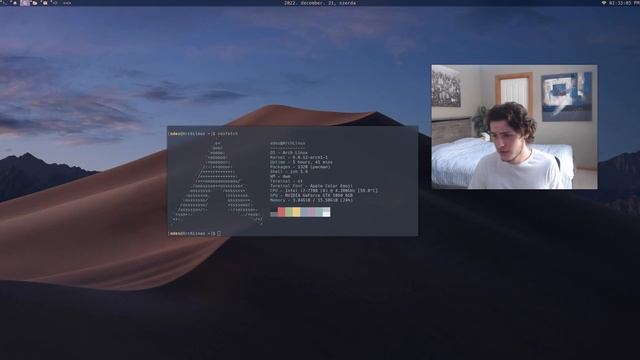The width and height of the screenshot is (640, 360).
Task: Click the "OS - Arch Linux" line
Action: pos(289,152)
